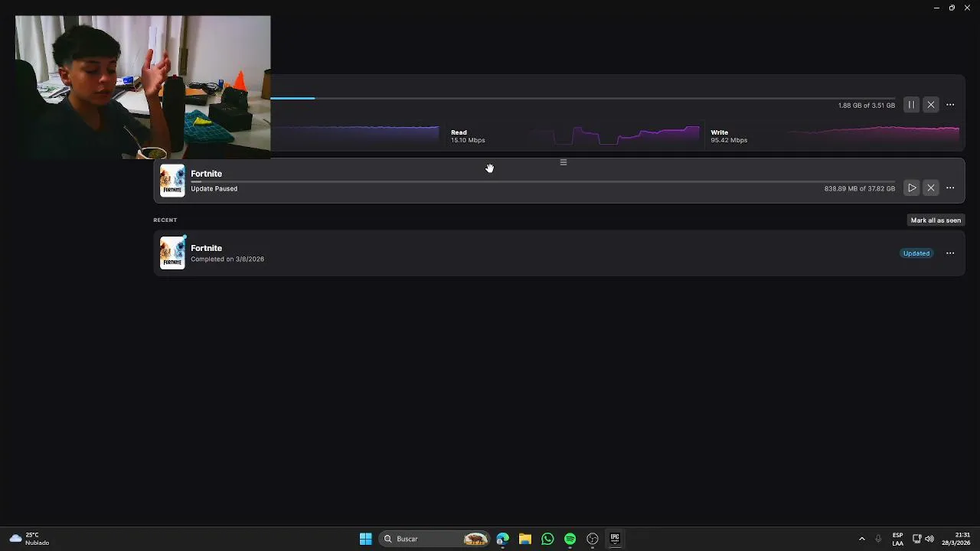Click the RECENT section heading

pos(165,220)
